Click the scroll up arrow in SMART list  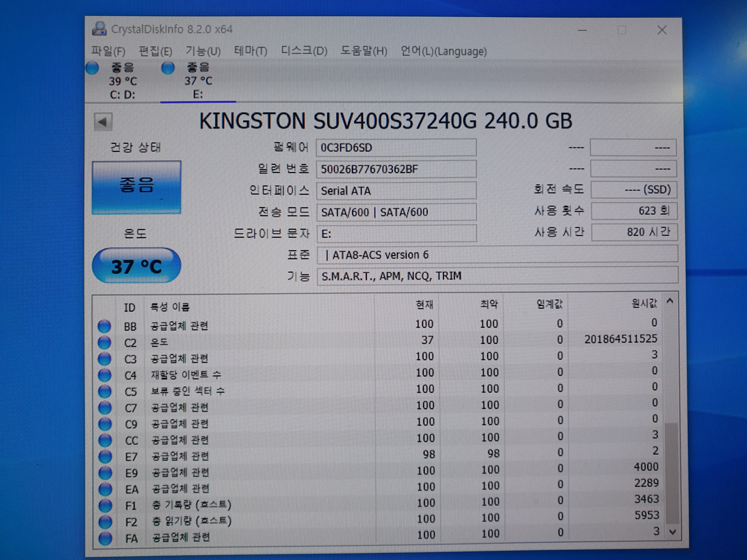coord(670,301)
